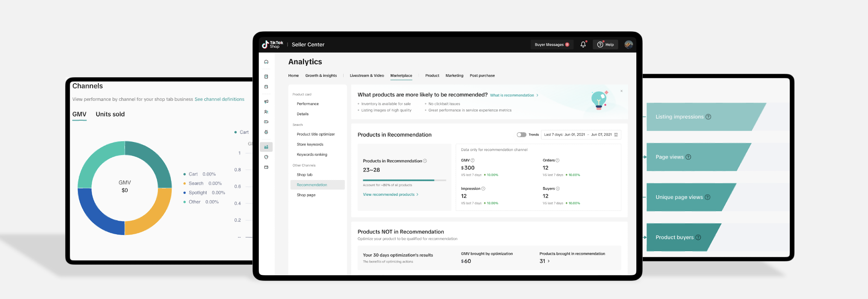
Task: Expand Products brought in recommendation chevron
Action: (549, 261)
